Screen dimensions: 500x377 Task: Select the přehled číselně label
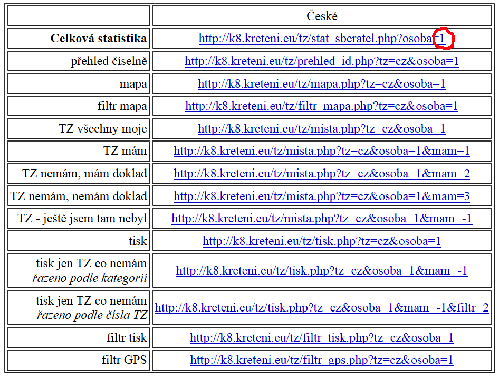(109, 61)
